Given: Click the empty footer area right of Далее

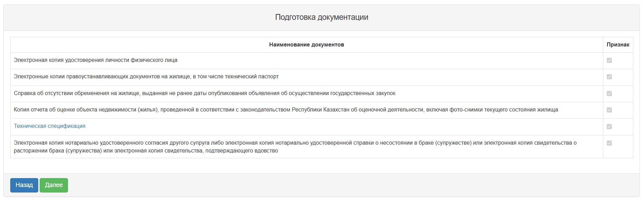Looking at the screenshot, I should (x=342, y=185).
